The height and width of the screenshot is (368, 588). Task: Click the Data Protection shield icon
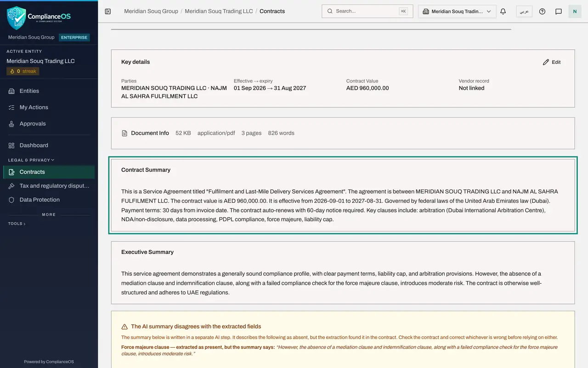coord(11,200)
